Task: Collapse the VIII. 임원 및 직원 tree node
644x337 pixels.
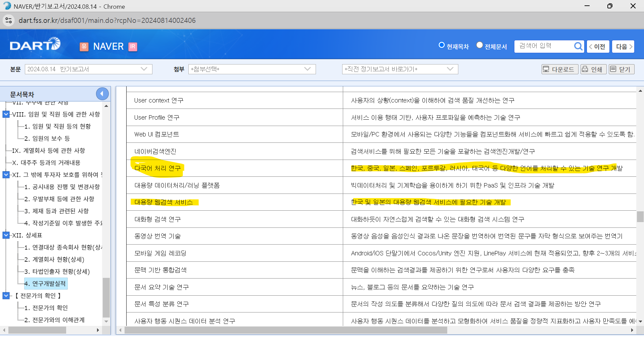Action: (6, 114)
